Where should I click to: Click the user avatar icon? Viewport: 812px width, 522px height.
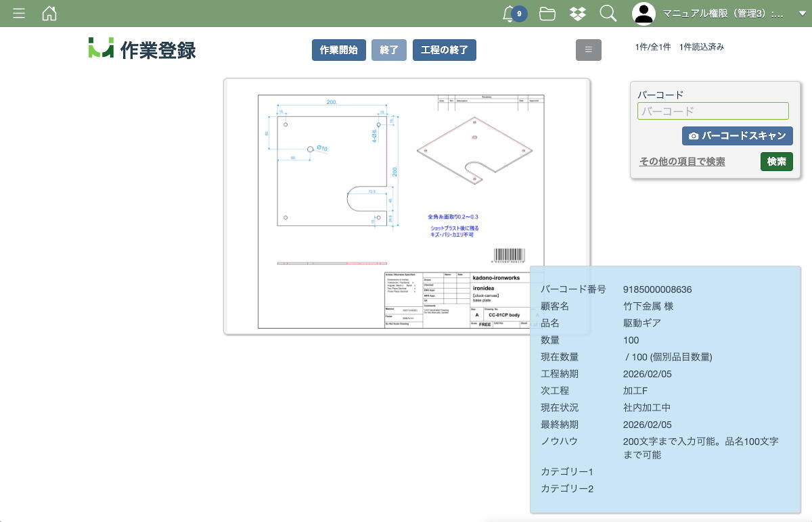[x=644, y=14]
